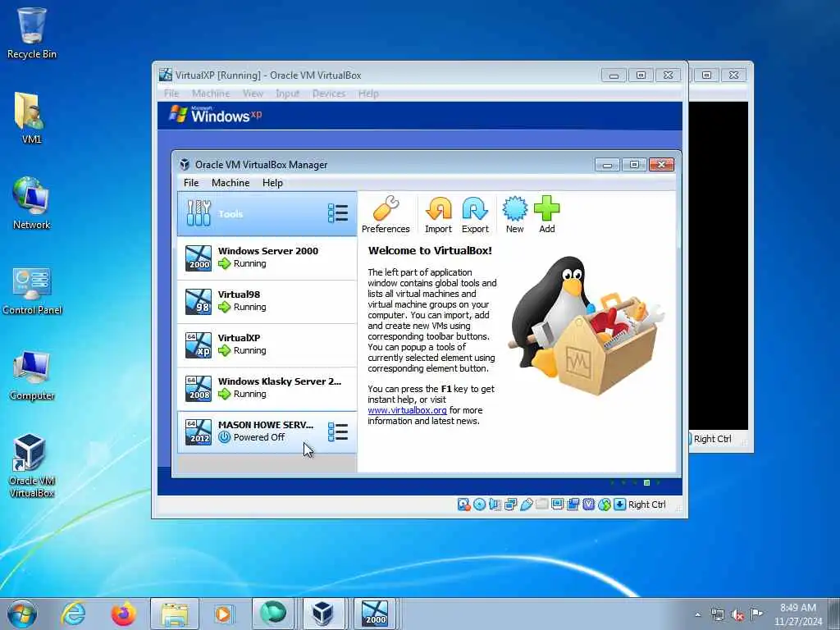Click the Import appliance toolbar icon
The height and width of the screenshot is (630, 840).
coord(438,215)
